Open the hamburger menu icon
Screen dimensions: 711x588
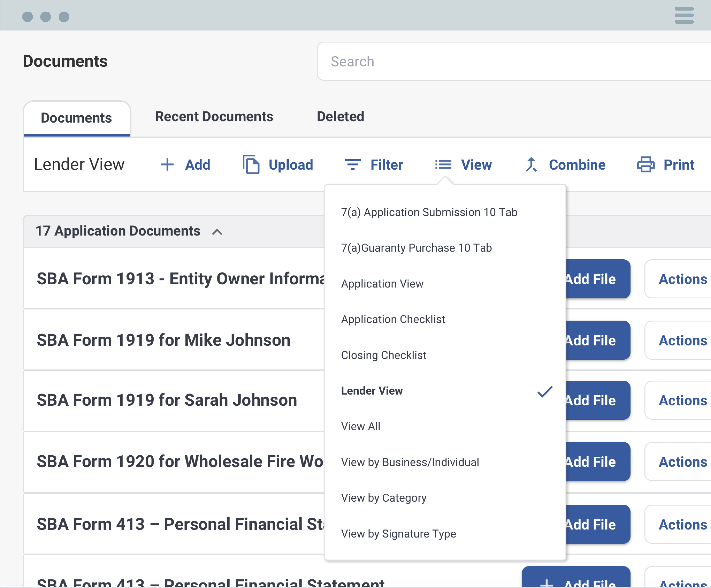coord(684,15)
